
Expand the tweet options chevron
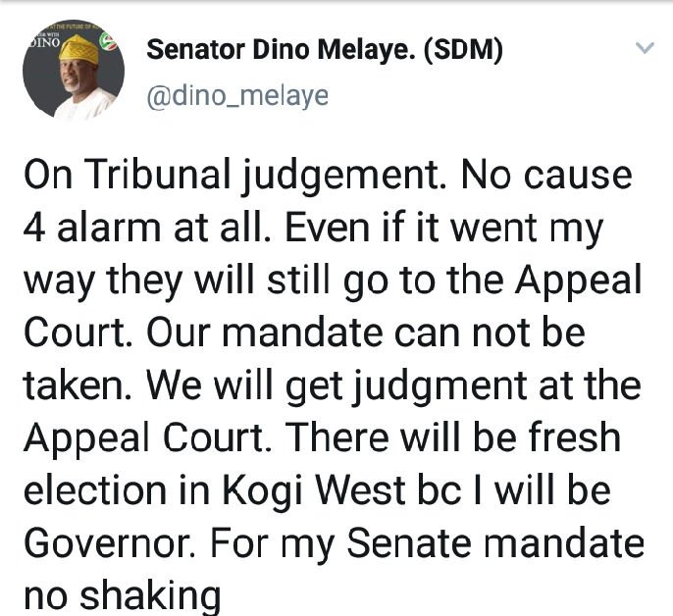click(x=644, y=49)
